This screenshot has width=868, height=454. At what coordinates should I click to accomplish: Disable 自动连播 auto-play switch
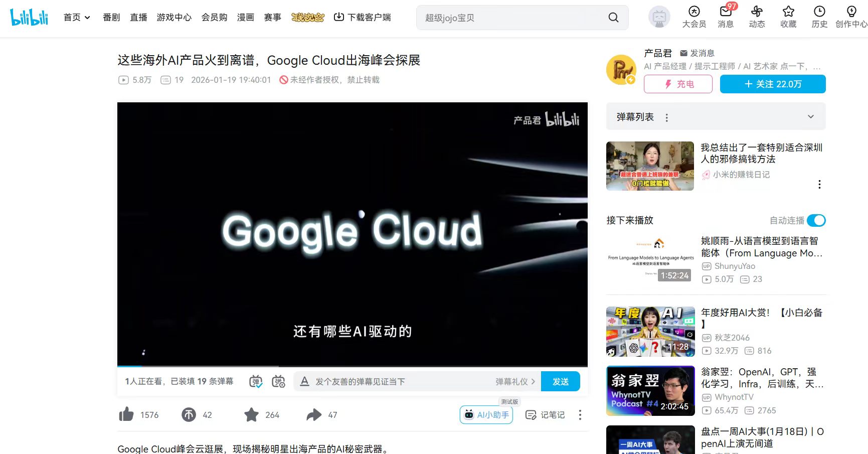click(817, 220)
